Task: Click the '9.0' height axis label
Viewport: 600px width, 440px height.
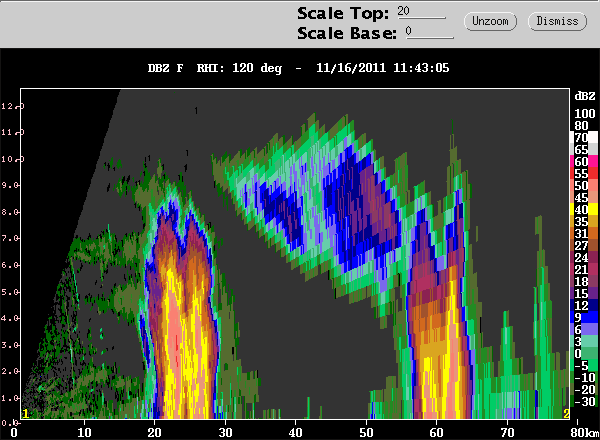Action: (x=11, y=185)
